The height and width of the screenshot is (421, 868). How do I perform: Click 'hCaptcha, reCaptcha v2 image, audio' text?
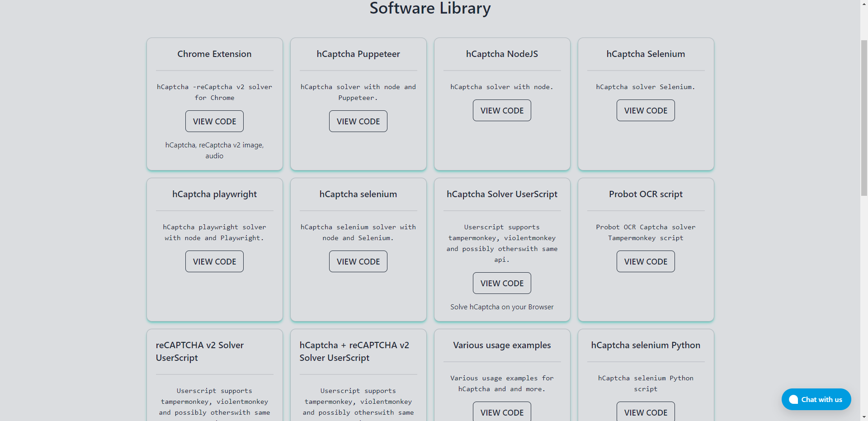coord(214,150)
